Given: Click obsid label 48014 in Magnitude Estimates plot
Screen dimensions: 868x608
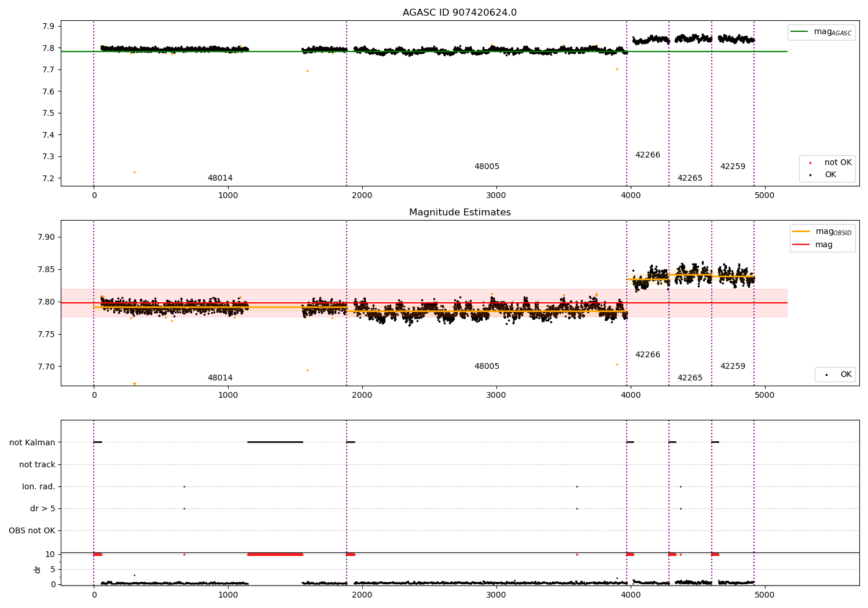Looking at the screenshot, I should pyautogui.click(x=220, y=378).
